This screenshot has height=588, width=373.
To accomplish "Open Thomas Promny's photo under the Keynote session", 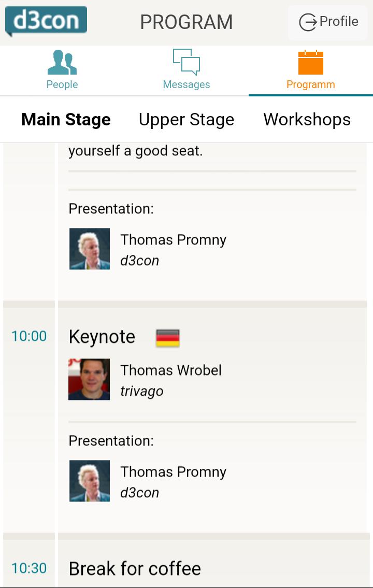I will (x=90, y=481).
